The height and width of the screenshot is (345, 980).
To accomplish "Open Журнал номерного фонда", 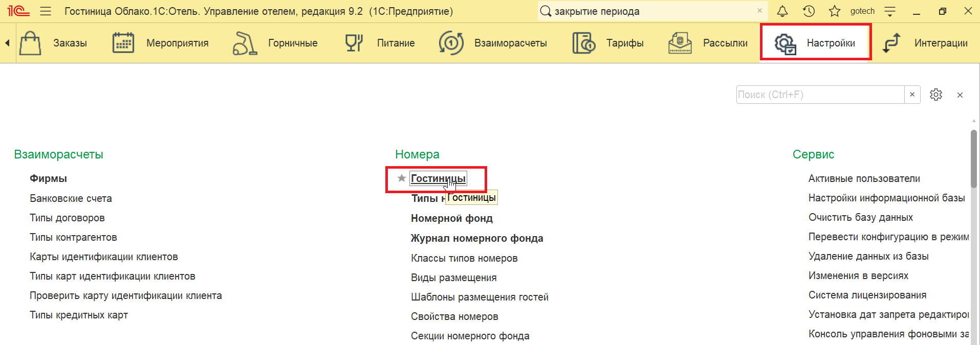I will point(477,238).
